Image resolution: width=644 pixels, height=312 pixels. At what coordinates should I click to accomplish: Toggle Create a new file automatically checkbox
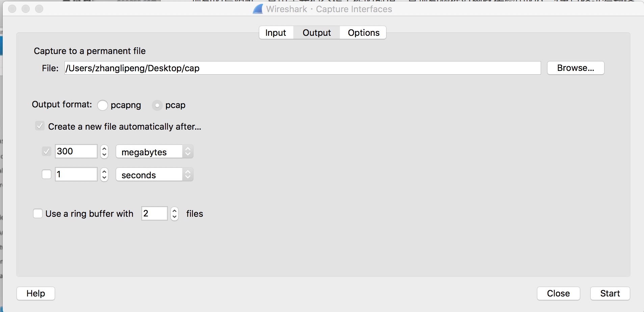40,126
